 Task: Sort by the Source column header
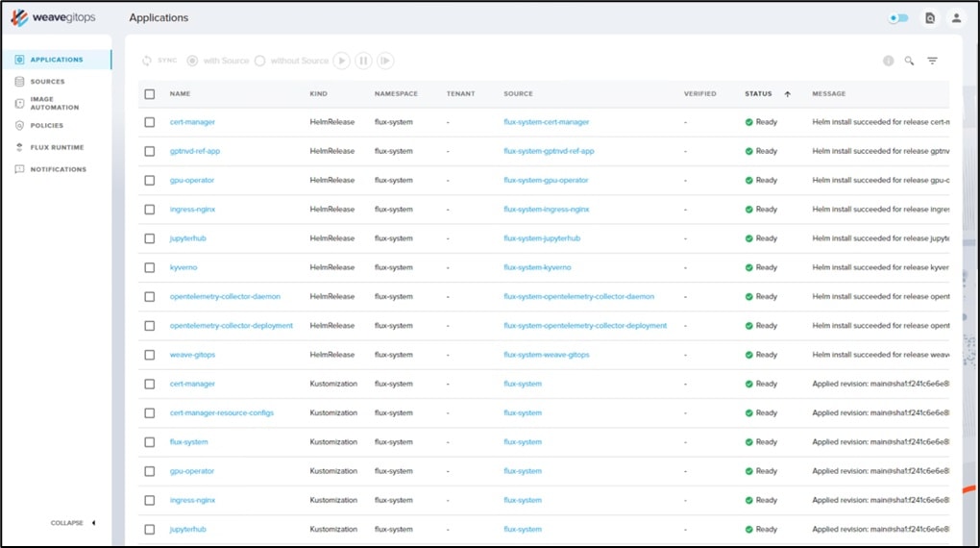pyautogui.click(x=518, y=94)
